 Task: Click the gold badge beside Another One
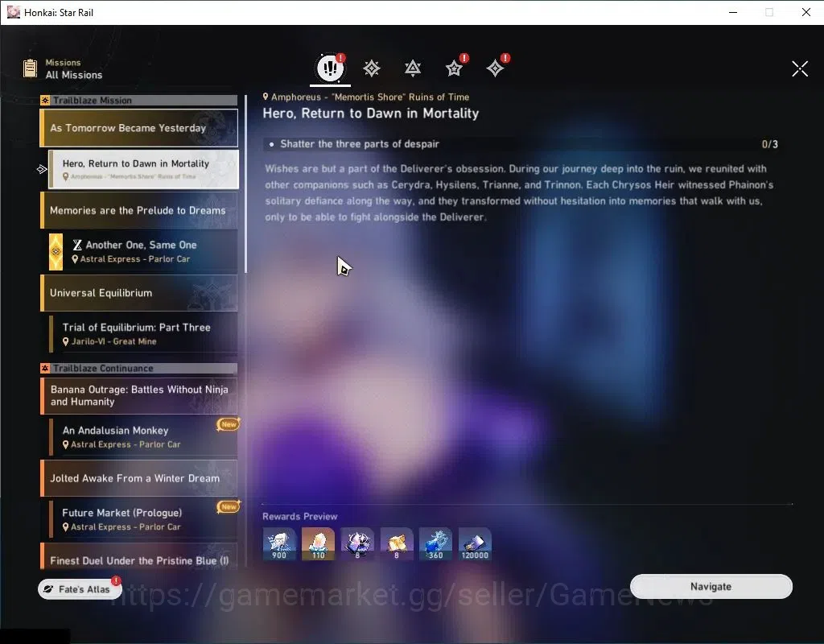(56, 252)
